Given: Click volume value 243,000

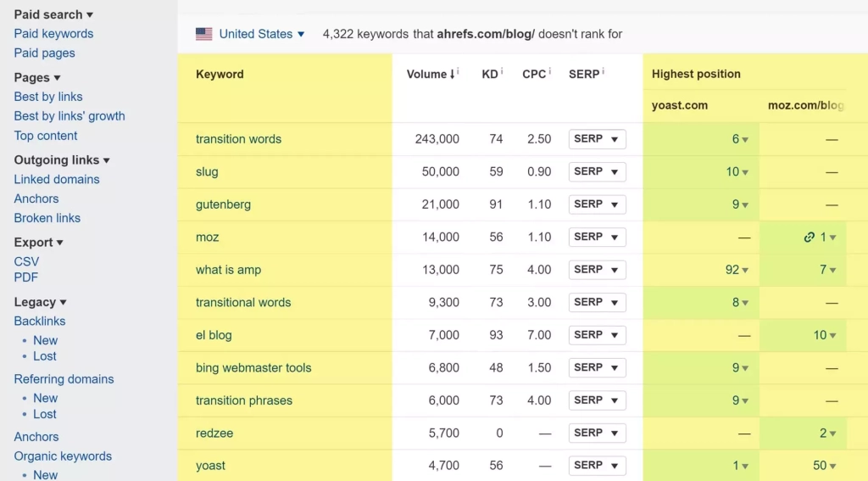Looking at the screenshot, I should click(437, 139).
